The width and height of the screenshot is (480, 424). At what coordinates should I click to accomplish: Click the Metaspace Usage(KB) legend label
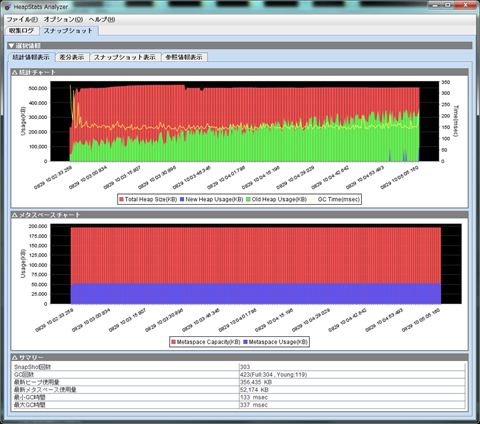(x=278, y=342)
